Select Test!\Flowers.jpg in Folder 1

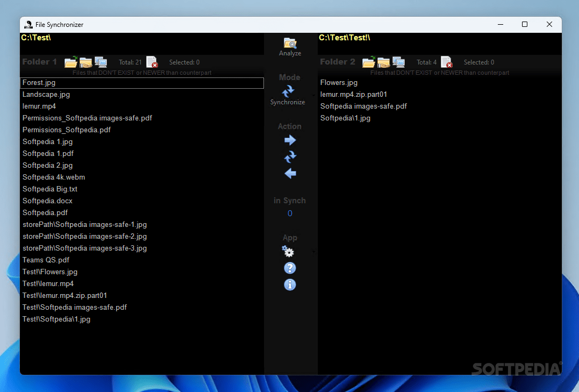pyautogui.click(x=142, y=272)
